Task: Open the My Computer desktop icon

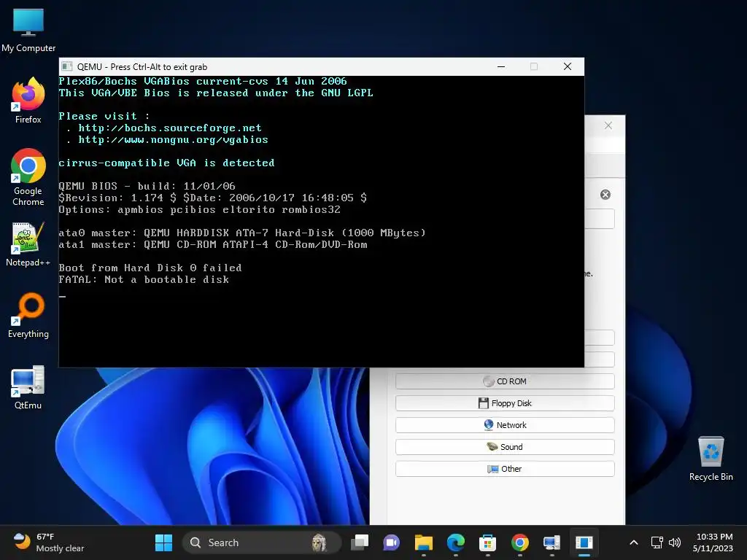Action: (x=28, y=30)
